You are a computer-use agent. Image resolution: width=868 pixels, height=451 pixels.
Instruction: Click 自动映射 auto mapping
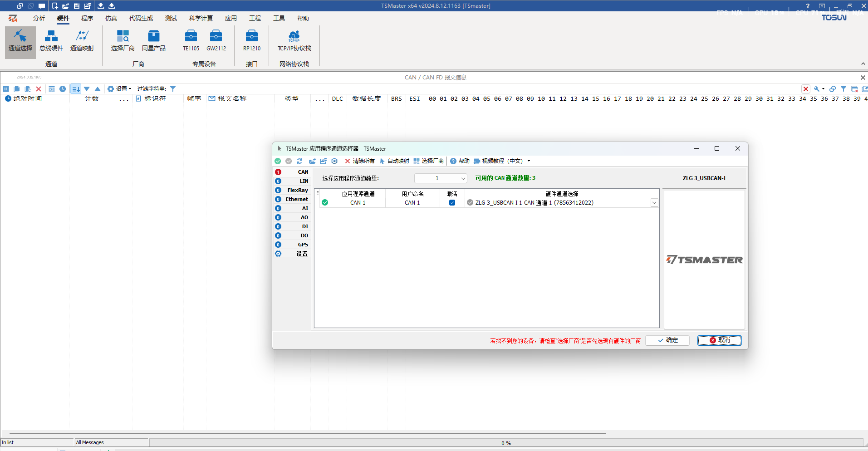point(394,161)
